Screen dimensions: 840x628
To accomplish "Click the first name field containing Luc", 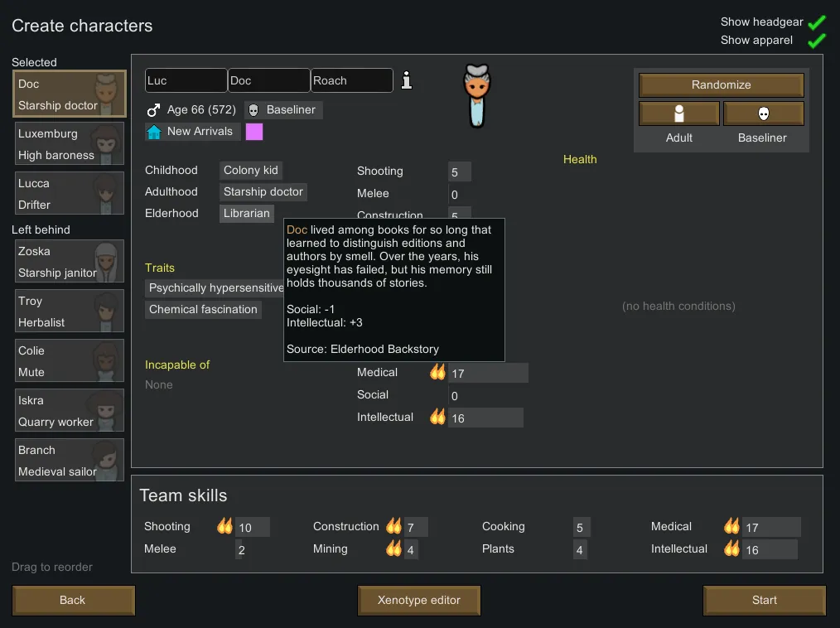I will point(186,80).
